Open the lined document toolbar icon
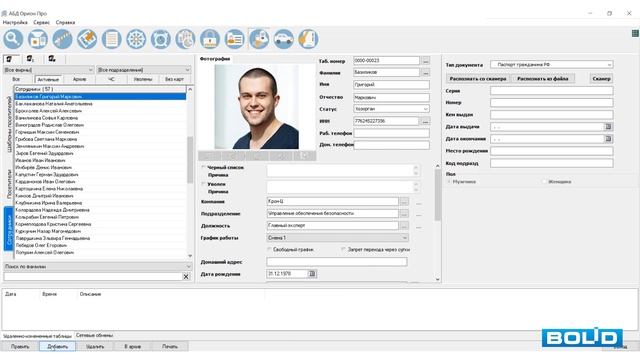Image resolution: width=640 pixels, height=360 pixels. pos(111,39)
